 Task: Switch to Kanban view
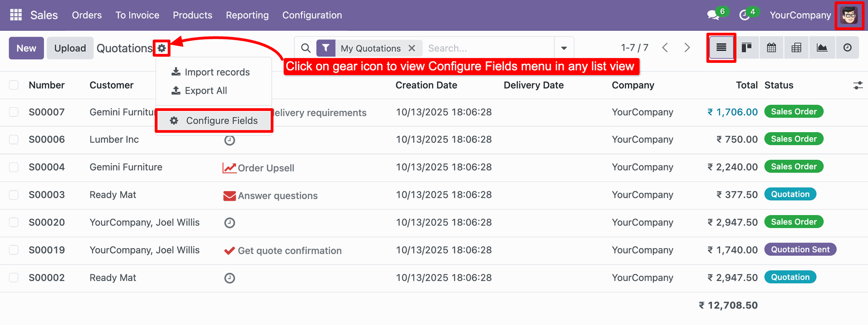point(746,48)
